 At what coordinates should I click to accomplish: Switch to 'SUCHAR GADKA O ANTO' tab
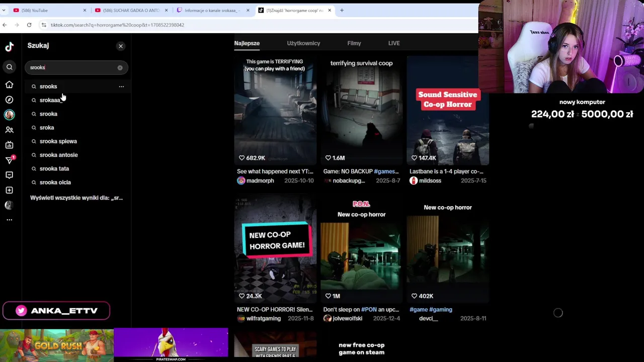(x=131, y=10)
